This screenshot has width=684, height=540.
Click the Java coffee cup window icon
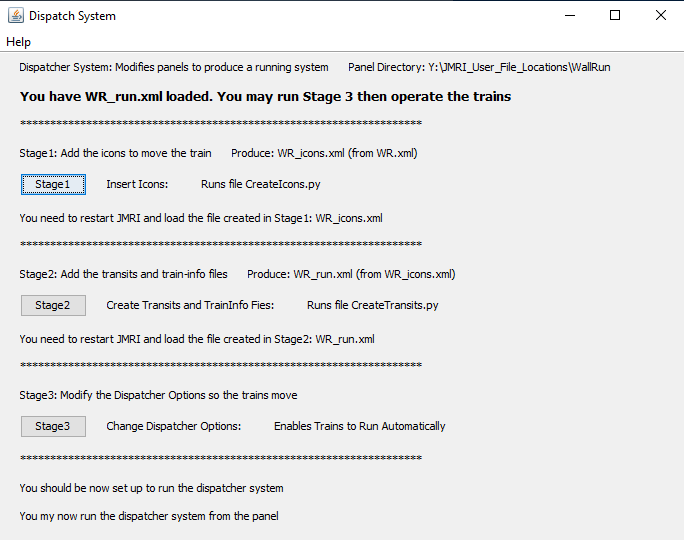15,16
